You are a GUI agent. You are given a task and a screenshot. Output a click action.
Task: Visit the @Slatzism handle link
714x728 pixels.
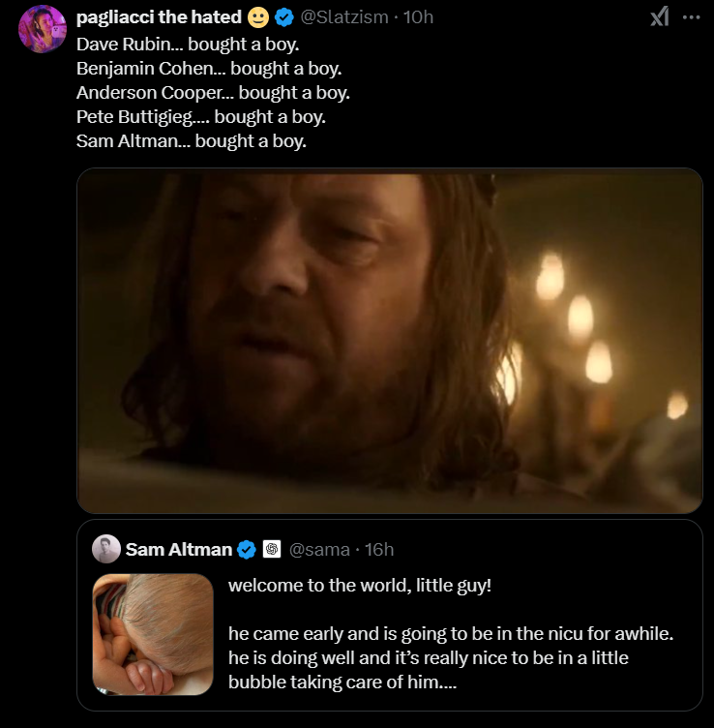coord(344,17)
